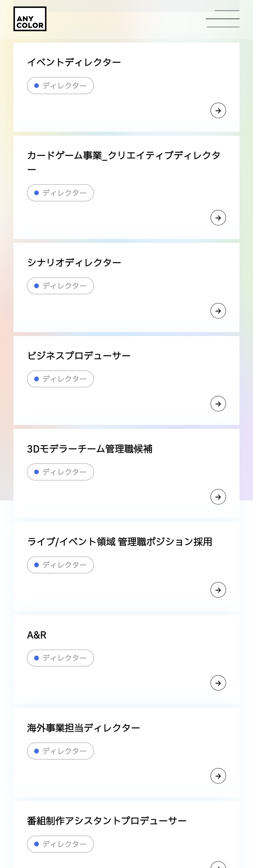The image size is (253, 868).
Task: Select the ビジネスプロデューサー job title
Action: [x=79, y=356]
